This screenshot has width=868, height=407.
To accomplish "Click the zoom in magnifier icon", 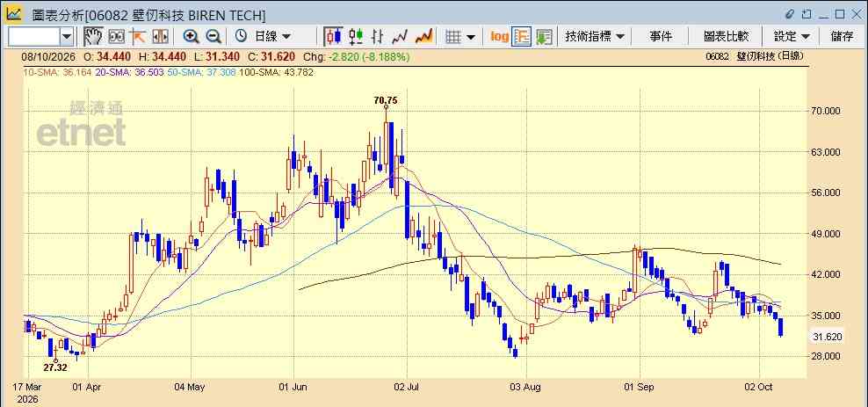I will pos(191,37).
